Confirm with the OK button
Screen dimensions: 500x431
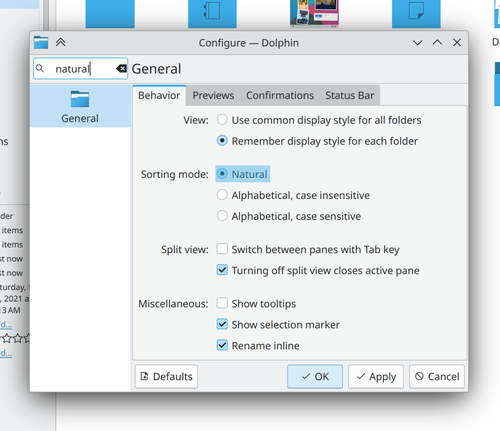click(x=315, y=376)
